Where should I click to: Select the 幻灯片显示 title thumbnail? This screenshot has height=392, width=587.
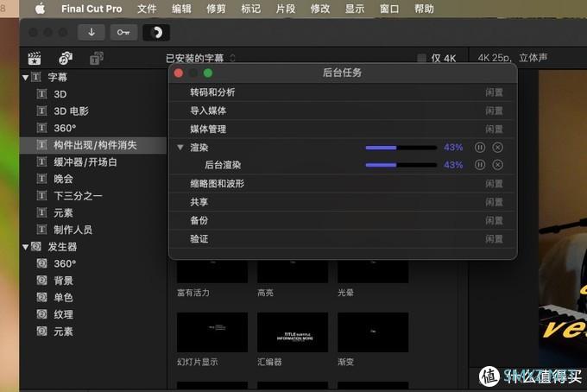click(212, 332)
